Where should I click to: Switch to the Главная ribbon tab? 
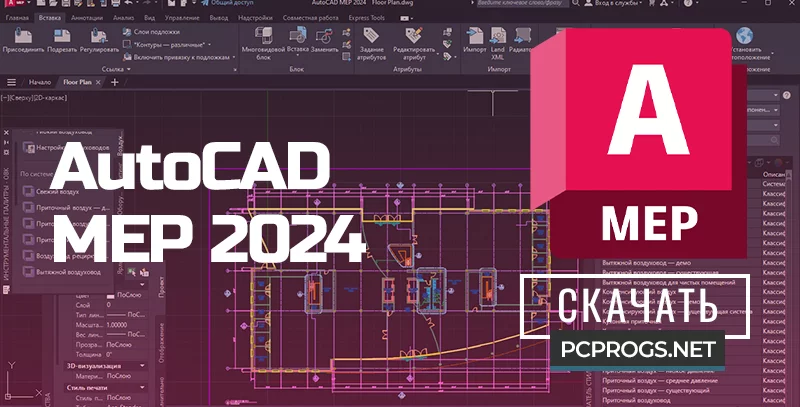18,18
